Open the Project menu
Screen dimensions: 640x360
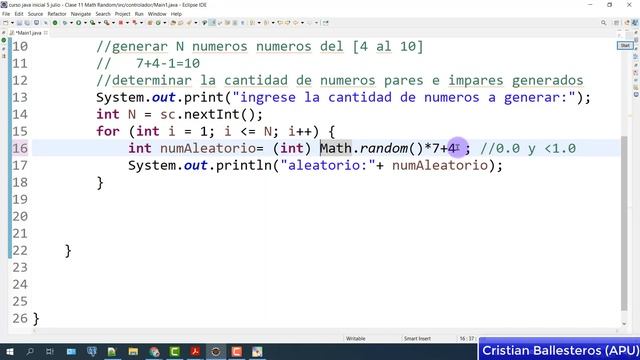click(x=122, y=14)
